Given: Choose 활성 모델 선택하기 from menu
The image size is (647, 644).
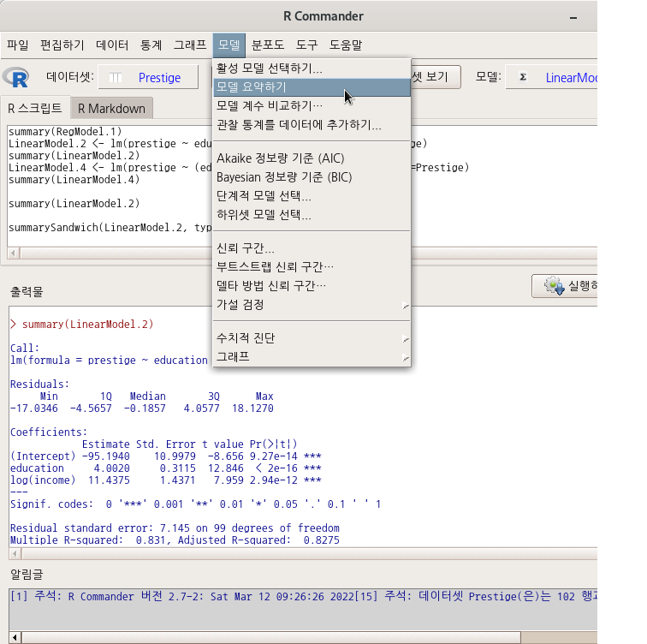Looking at the screenshot, I should 312,69.
